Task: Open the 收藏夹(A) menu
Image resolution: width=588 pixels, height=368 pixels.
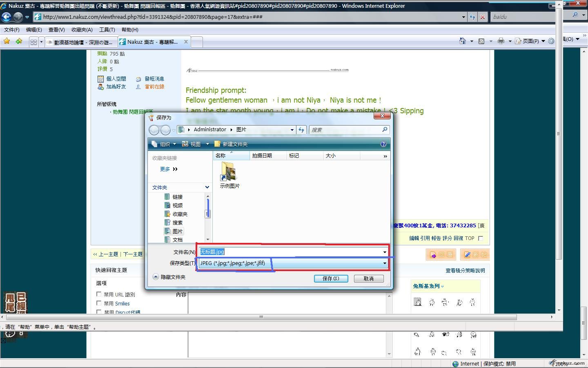Action: click(x=82, y=30)
